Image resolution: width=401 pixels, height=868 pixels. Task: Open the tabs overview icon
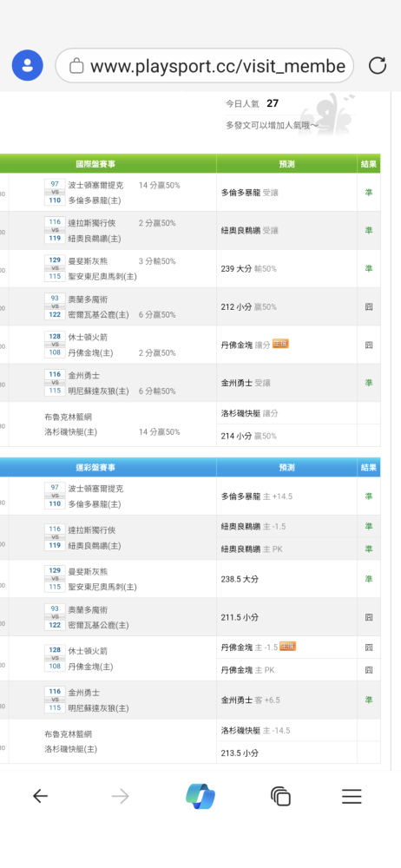click(x=281, y=796)
